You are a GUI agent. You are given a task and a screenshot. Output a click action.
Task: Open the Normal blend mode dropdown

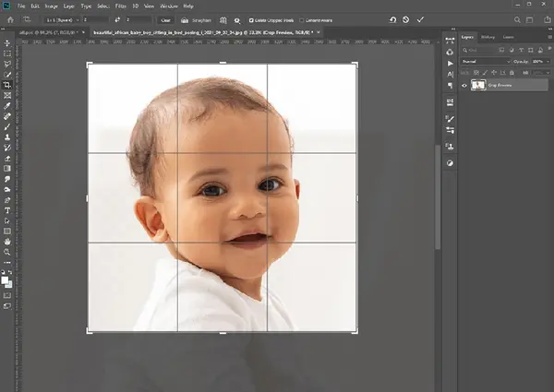coord(486,62)
